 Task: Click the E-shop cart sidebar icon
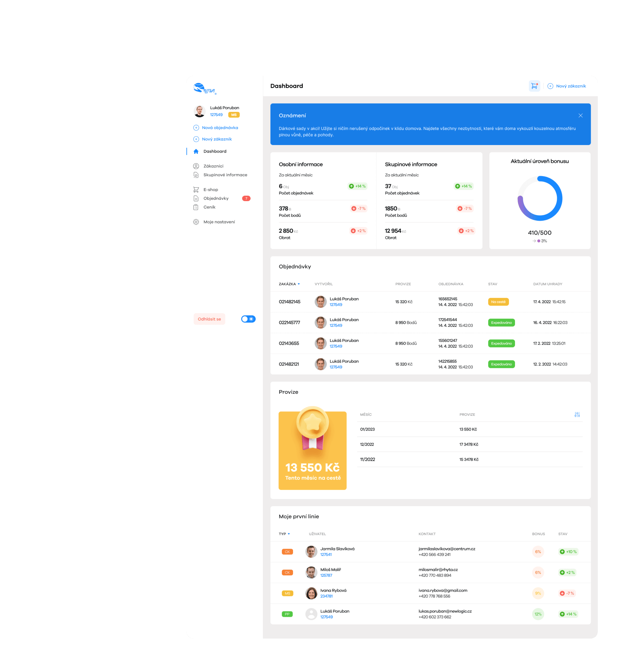[196, 190]
